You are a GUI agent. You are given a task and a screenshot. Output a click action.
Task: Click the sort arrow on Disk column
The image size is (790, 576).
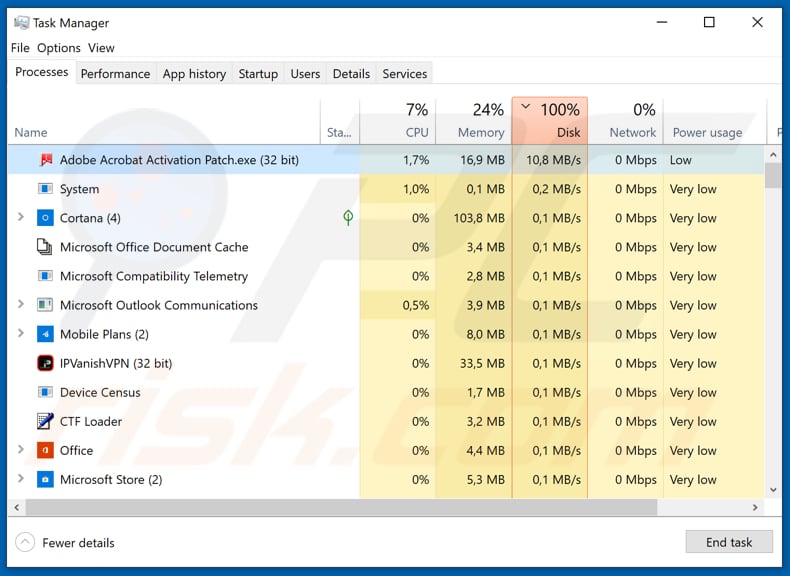525,106
